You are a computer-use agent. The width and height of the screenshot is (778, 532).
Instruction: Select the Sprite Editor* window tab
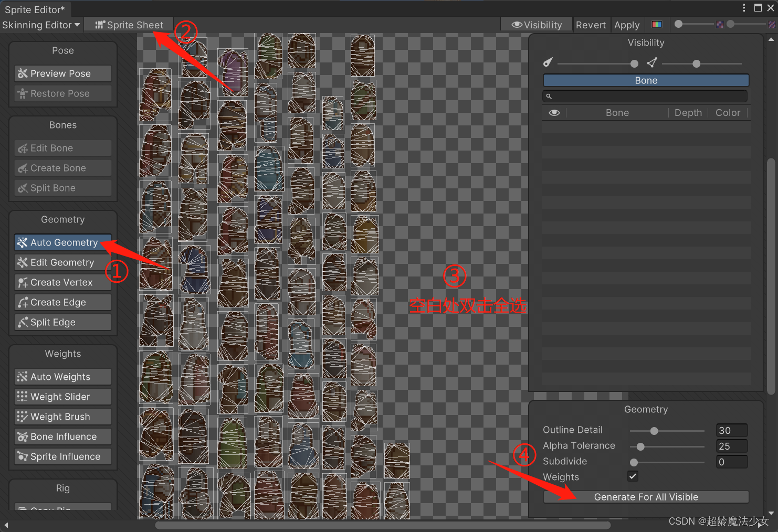tap(35, 9)
